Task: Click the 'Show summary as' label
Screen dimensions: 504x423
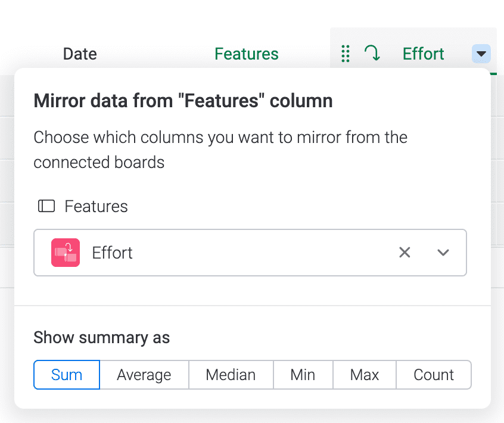Action: pyautogui.click(x=102, y=338)
